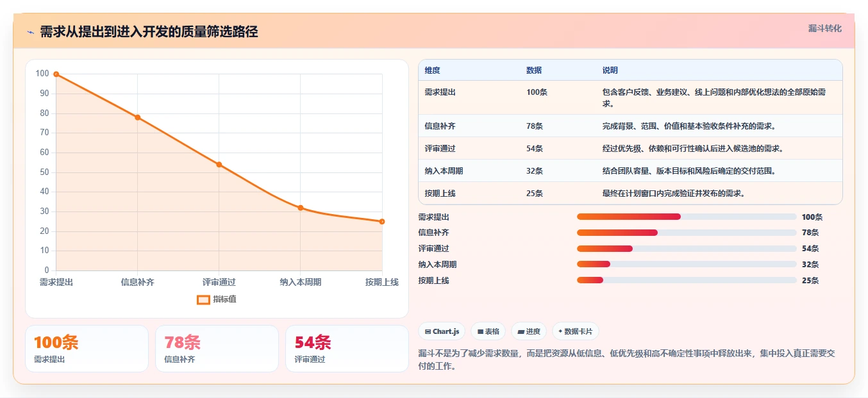Click the 100条 value in the table
Image resolution: width=868 pixels, height=398 pixels.
537,92
